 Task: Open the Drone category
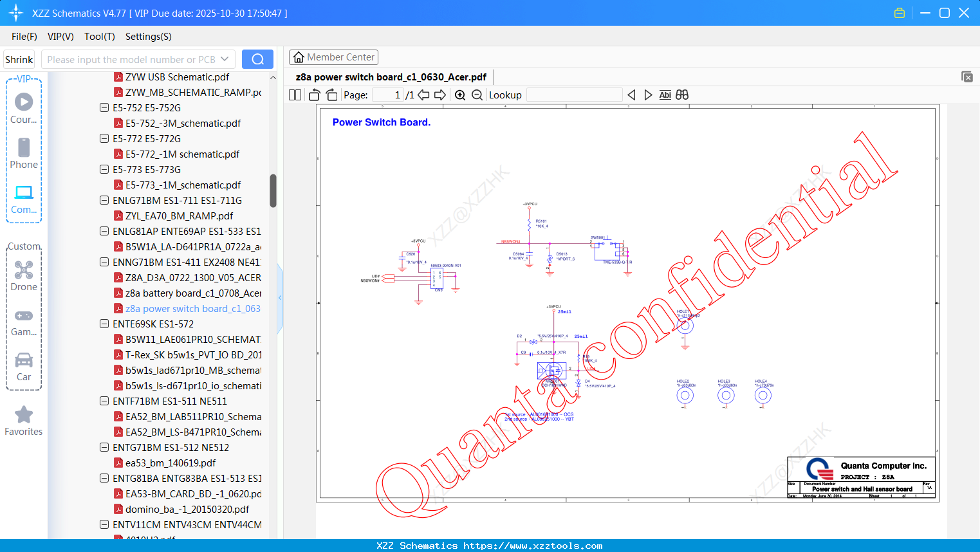(24, 275)
